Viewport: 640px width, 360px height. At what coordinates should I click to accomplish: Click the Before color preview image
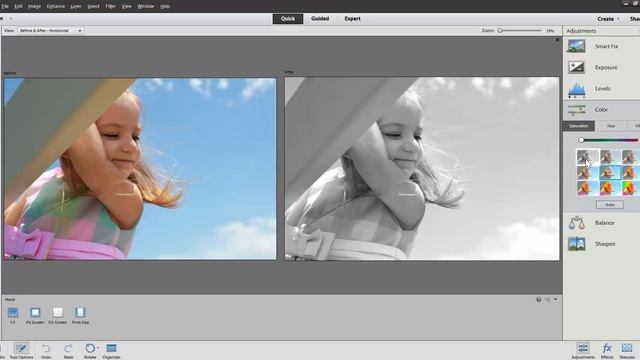pos(140,169)
